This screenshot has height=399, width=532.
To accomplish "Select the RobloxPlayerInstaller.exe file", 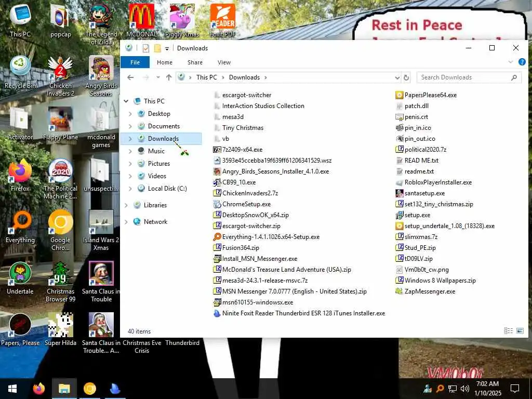I will (x=434, y=182).
